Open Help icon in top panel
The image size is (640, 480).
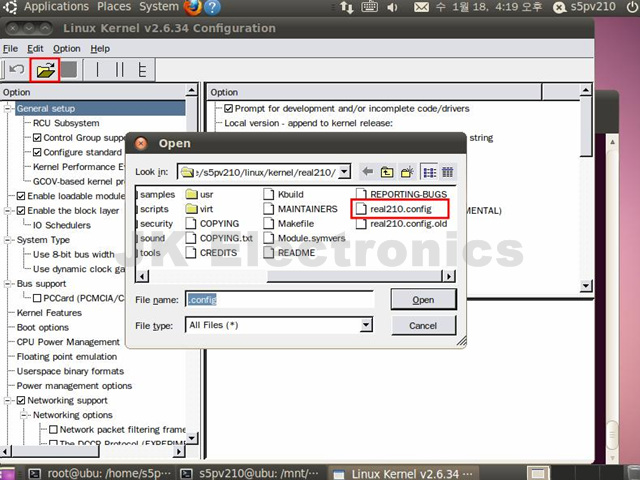[212, 7]
